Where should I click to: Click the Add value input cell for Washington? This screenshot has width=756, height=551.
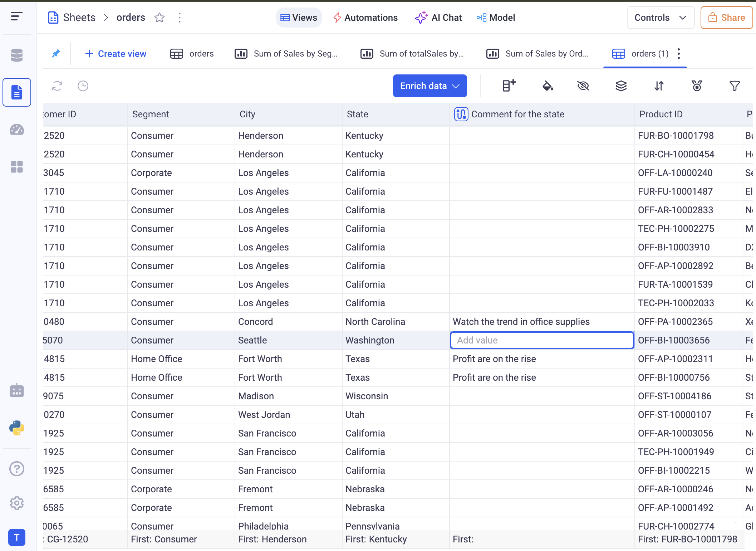click(541, 340)
